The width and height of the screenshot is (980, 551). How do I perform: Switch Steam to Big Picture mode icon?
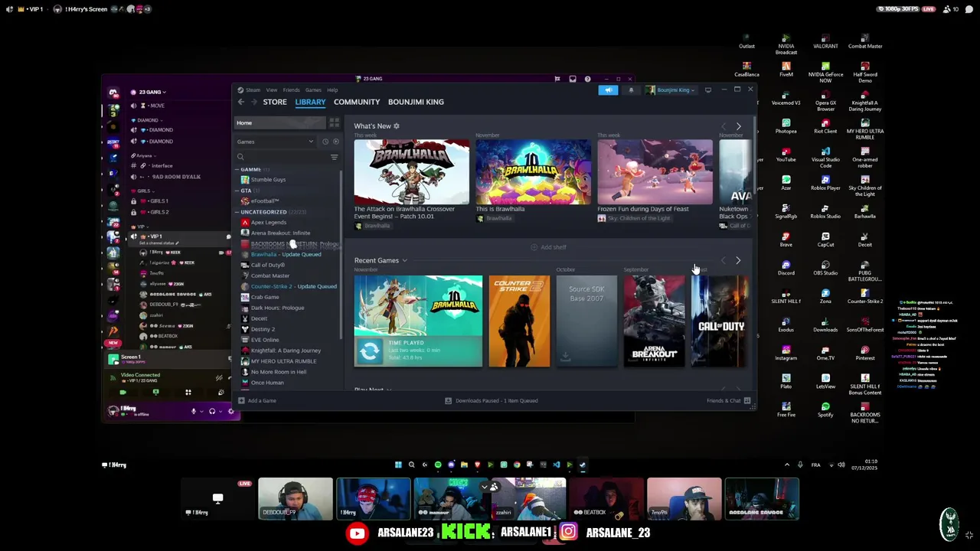tap(708, 90)
